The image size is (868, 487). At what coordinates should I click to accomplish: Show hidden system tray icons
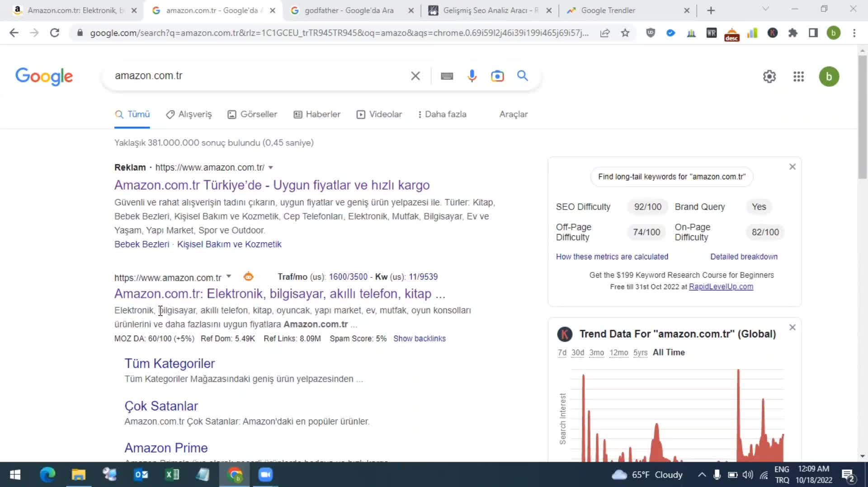point(702,474)
